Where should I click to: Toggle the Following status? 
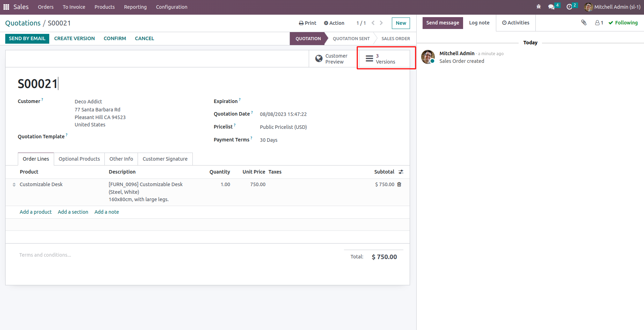623,23
